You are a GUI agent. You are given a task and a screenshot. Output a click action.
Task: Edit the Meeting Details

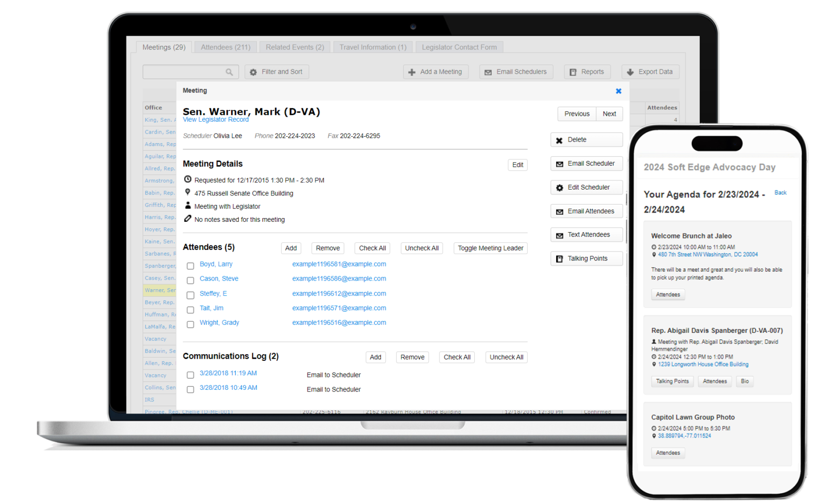(x=518, y=165)
